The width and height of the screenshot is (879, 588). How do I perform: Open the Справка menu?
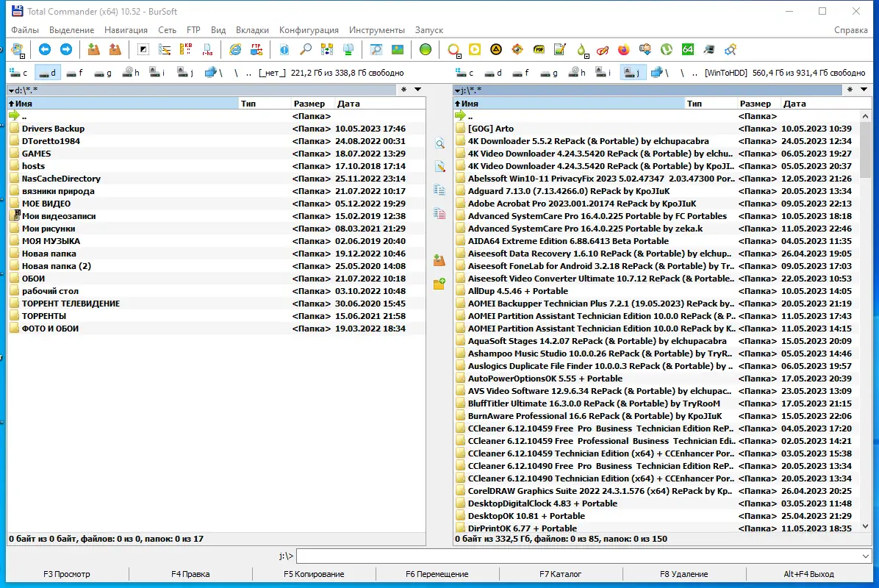850,30
